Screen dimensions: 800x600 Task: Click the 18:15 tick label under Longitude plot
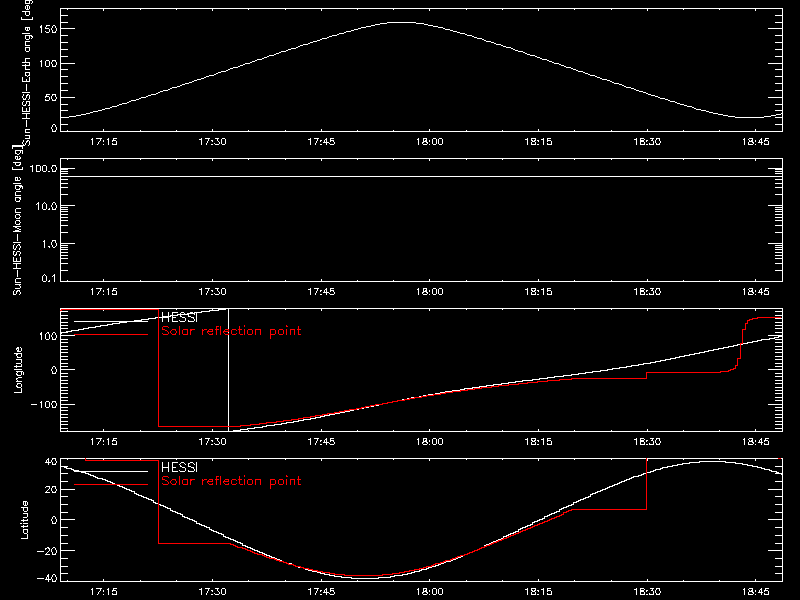[538, 442]
